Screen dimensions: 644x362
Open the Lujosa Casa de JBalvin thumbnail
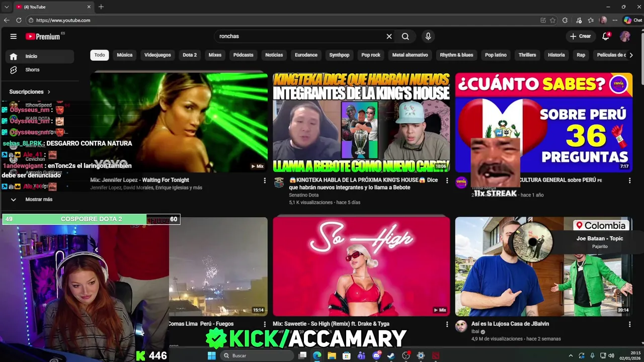(544, 266)
